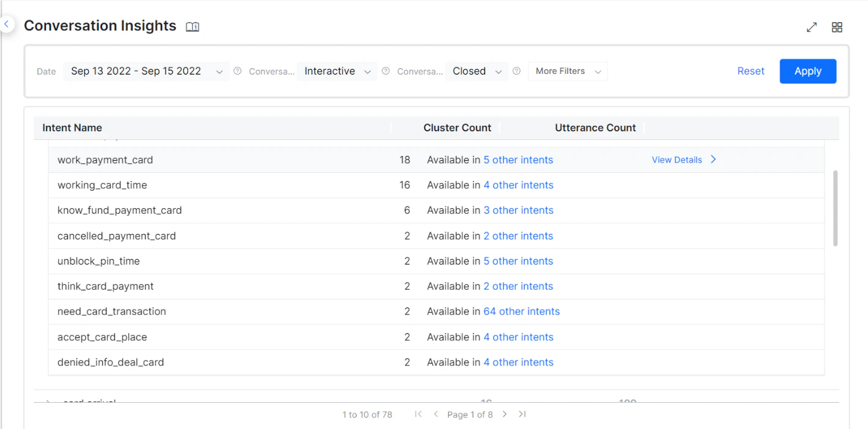Image resolution: width=868 pixels, height=429 pixels.
Task: Click the Conversation Insights page title
Action: (x=100, y=26)
